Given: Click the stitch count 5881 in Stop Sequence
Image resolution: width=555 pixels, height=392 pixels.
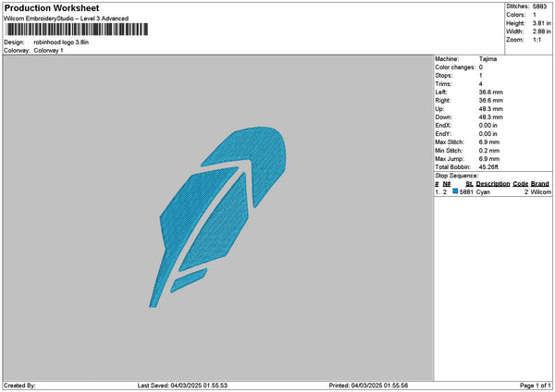Looking at the screenshot, I should [x=466, y=192].
